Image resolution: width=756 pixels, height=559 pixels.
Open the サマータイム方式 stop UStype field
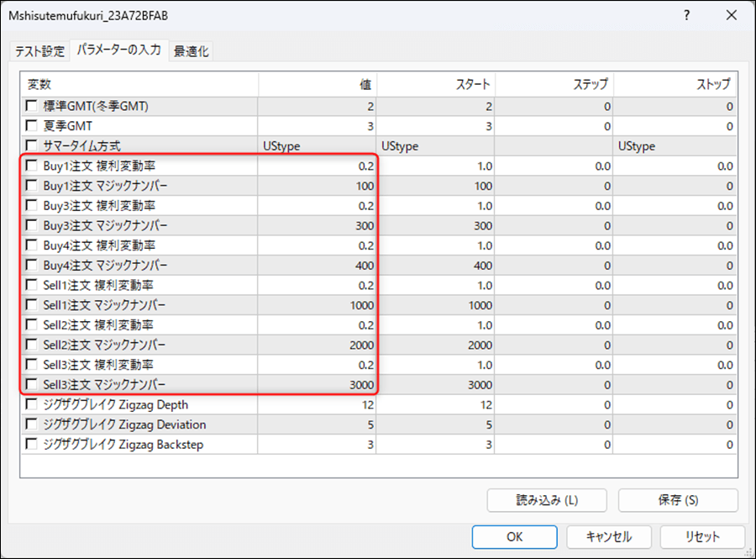tap(675, 146)
